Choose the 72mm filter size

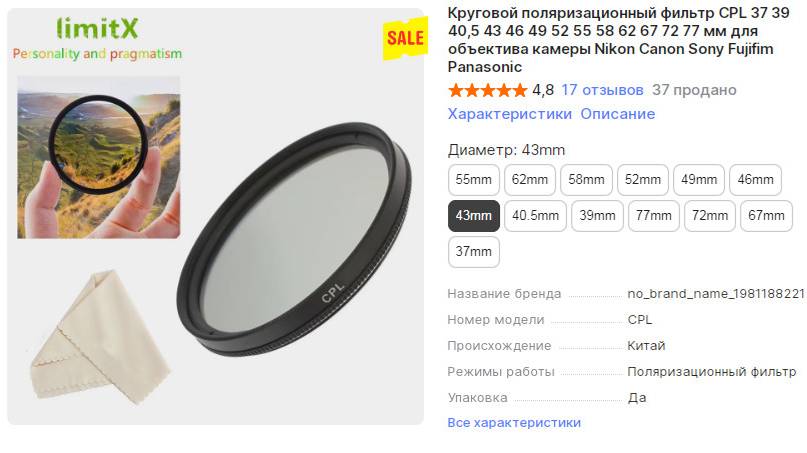[x=710, y=216]
